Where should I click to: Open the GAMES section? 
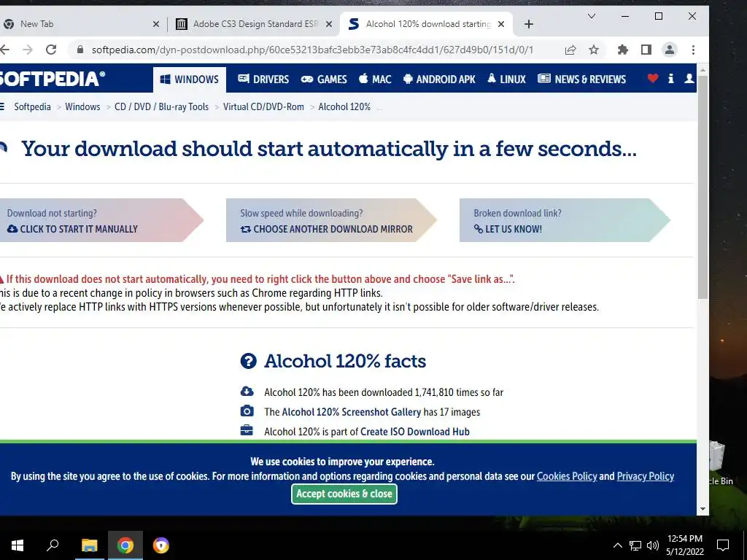click(x=324, y=79)
